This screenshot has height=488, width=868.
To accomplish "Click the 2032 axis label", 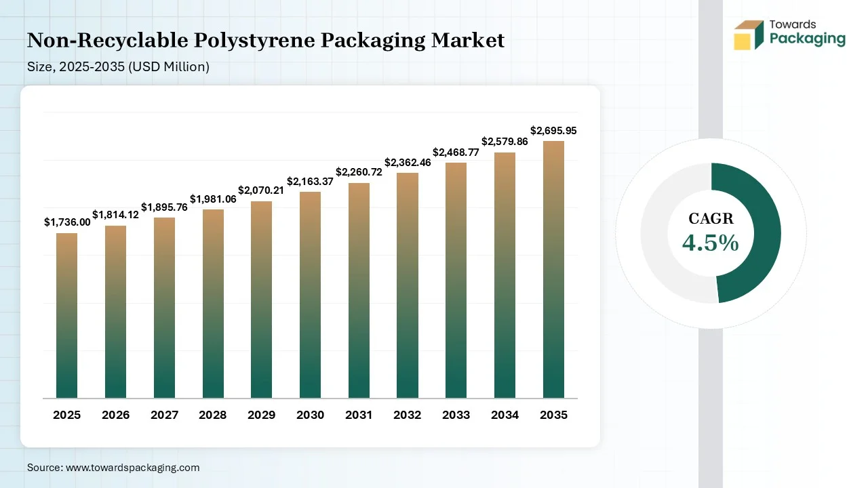I will click(x=408, y=415).
